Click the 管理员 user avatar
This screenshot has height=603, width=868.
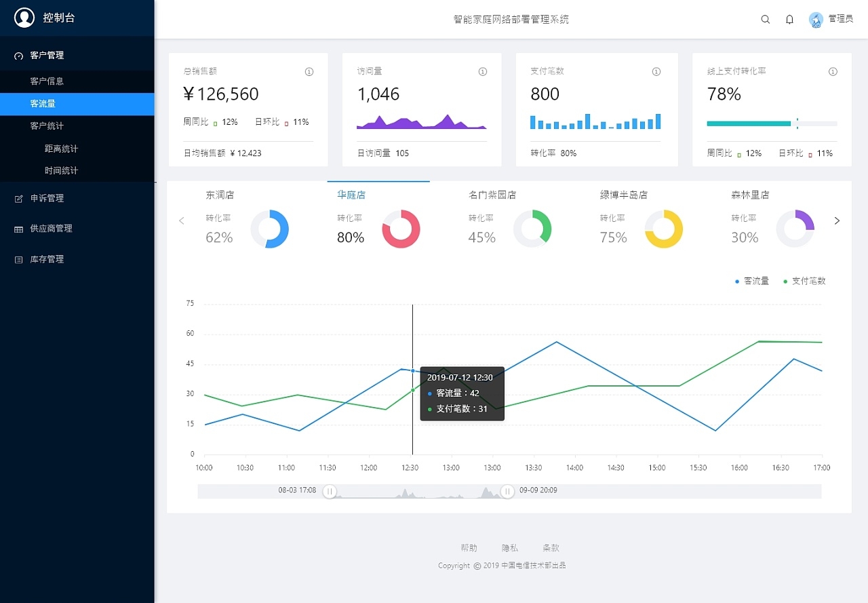[x=816, y=20]
